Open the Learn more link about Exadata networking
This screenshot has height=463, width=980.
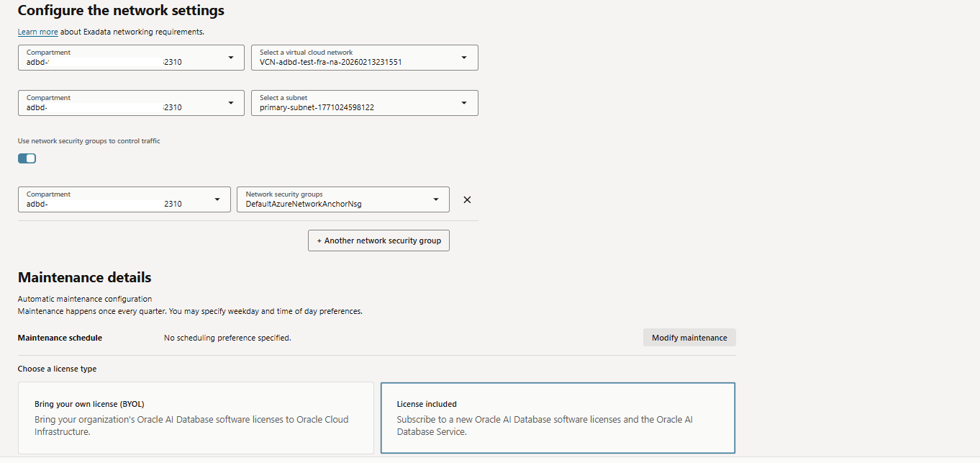coord(37,32)
